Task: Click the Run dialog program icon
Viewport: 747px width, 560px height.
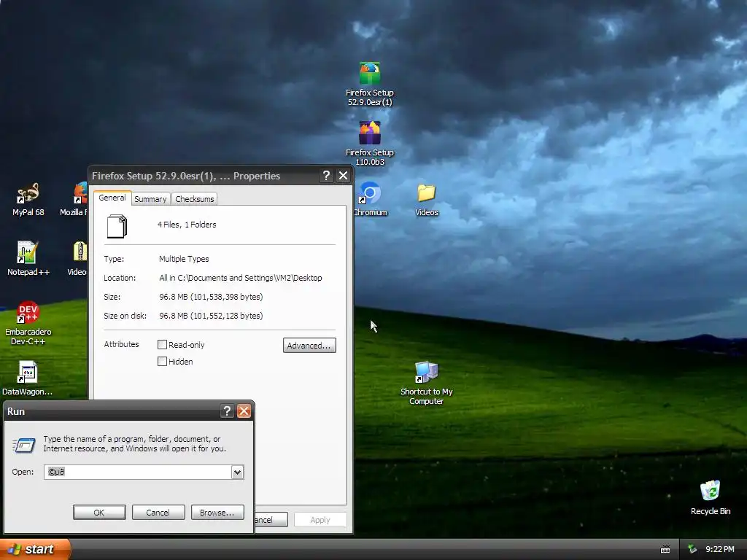Action: click(x=24, y=445)
